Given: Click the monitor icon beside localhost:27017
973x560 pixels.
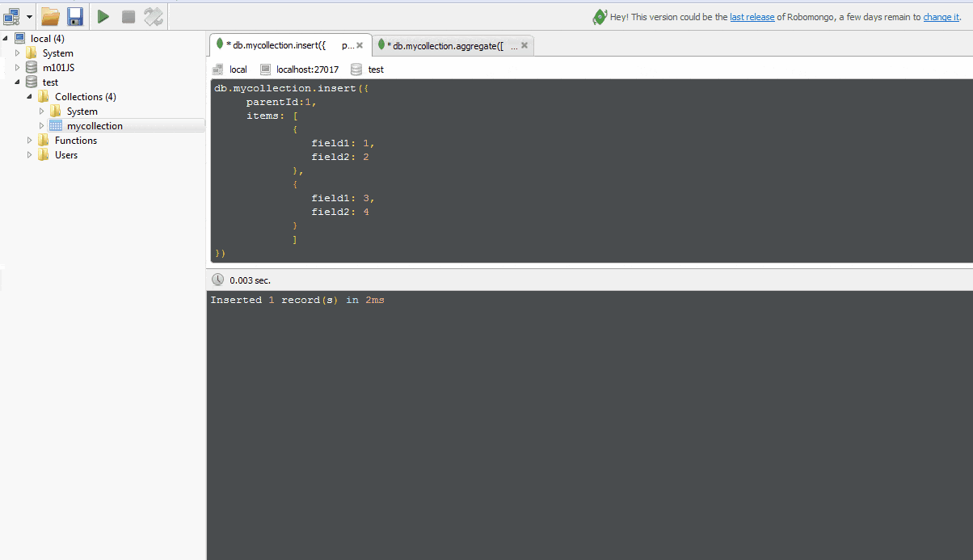Looking at the screenshot, I should click(x=265, y=69).
